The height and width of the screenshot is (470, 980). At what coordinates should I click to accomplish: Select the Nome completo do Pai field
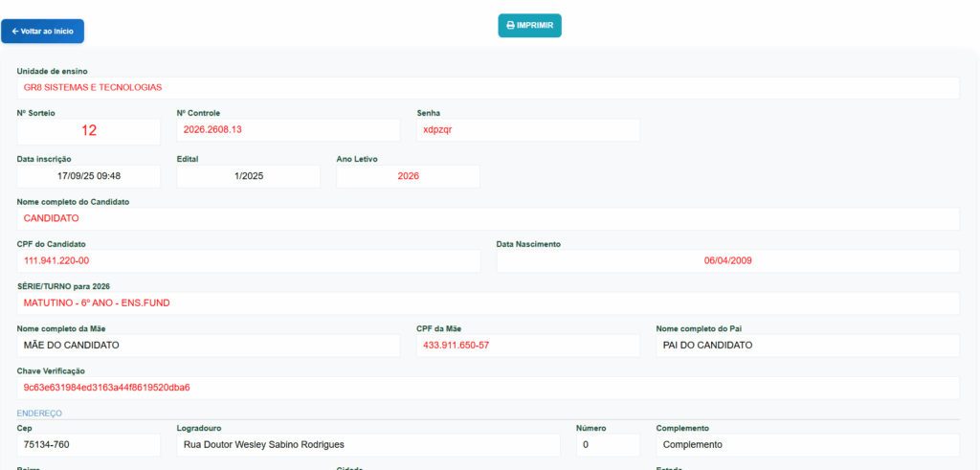808,346
